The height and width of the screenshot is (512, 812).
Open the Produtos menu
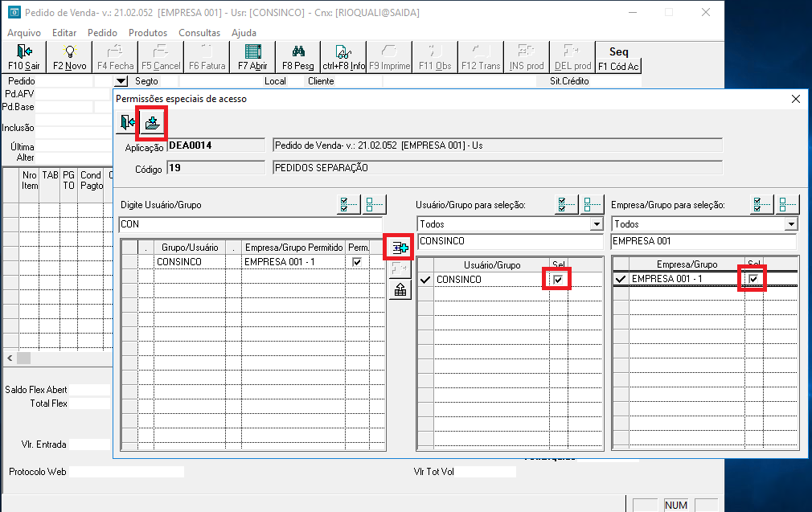pyautogui.click(x=148, y=33)
